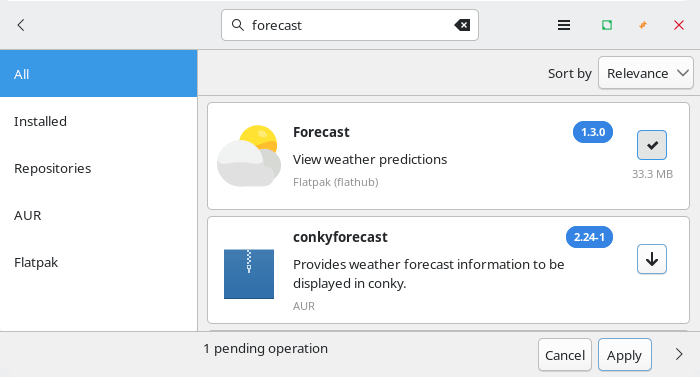The image size is (700, 377).
Task: Click the conkyforecast package archive icon
Action: (x=249, y=274)
